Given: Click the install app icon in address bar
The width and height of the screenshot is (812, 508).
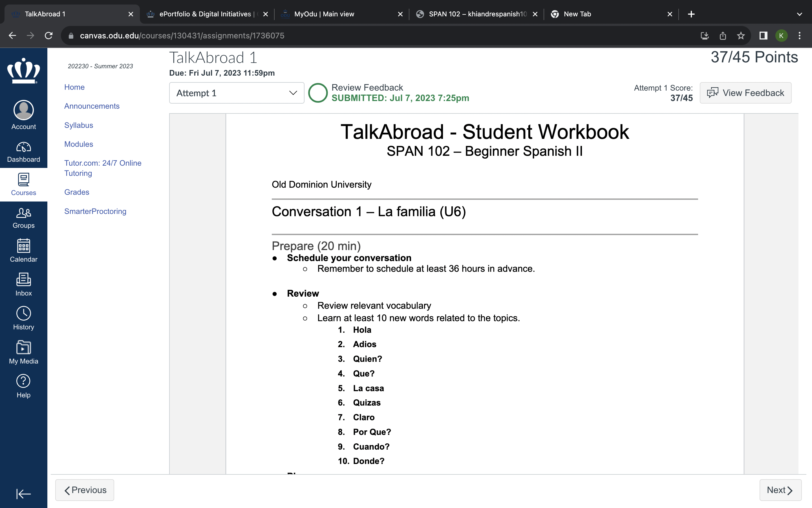Looking at the screenshot, I should click(x=705, y=36).
